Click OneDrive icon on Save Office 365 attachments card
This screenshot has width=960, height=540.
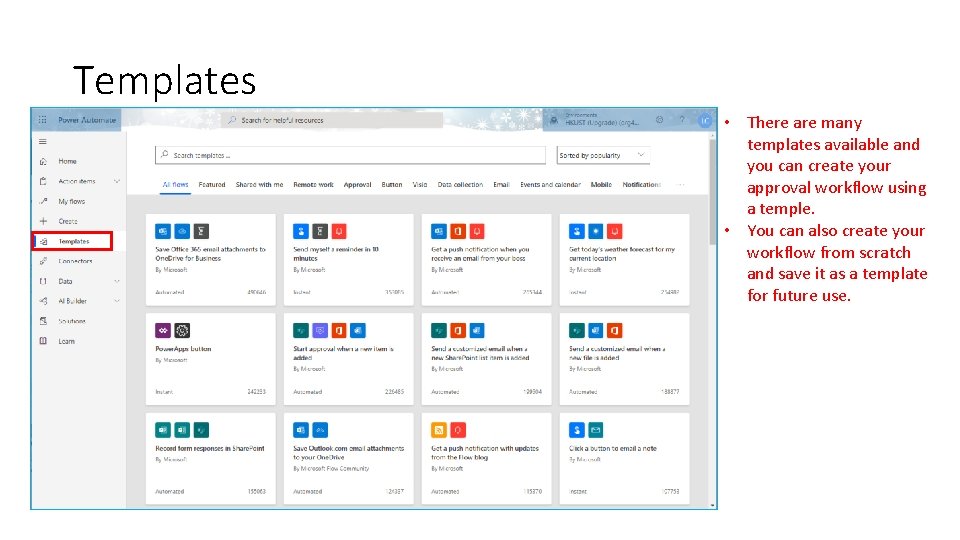click(182, 231)
